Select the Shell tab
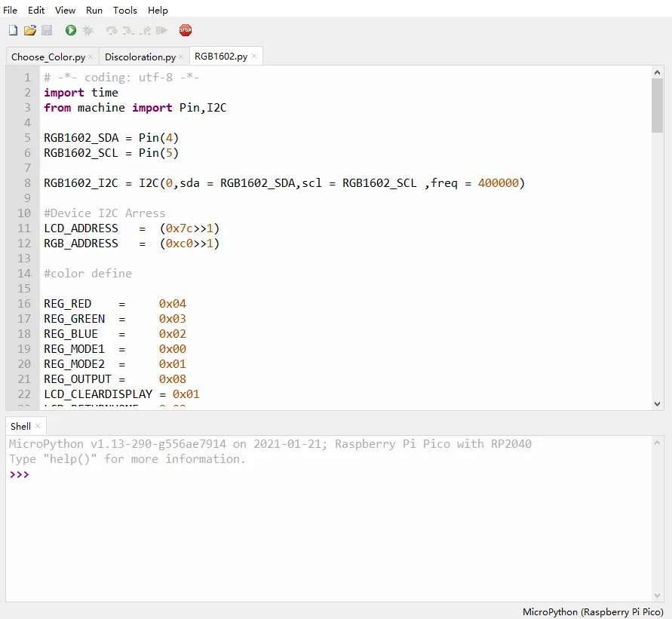672x619 pixels. pyautogui.click(x=20, y=426)
